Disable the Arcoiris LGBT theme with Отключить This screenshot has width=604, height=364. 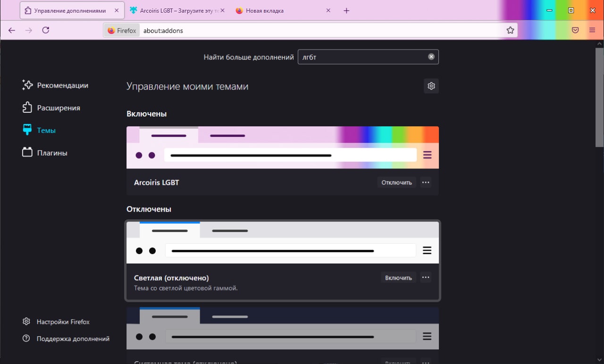(397, 182)
